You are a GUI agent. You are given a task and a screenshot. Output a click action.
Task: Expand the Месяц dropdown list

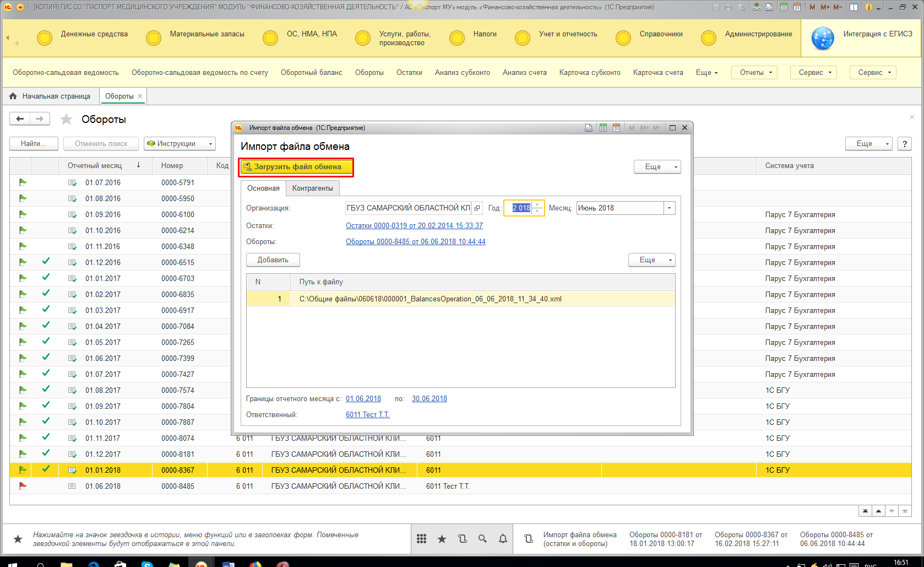[670, 208]
